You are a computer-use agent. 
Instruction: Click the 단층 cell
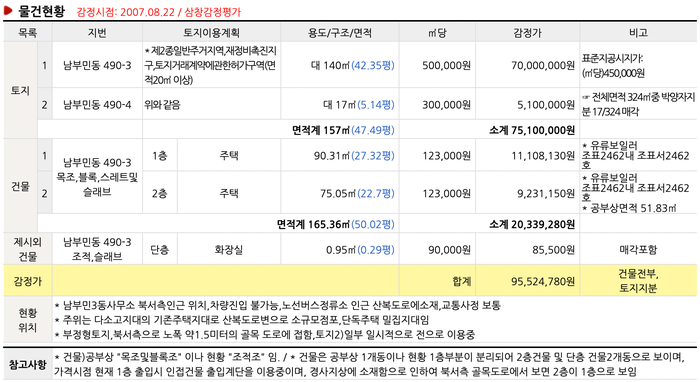(x=159, y=250)
